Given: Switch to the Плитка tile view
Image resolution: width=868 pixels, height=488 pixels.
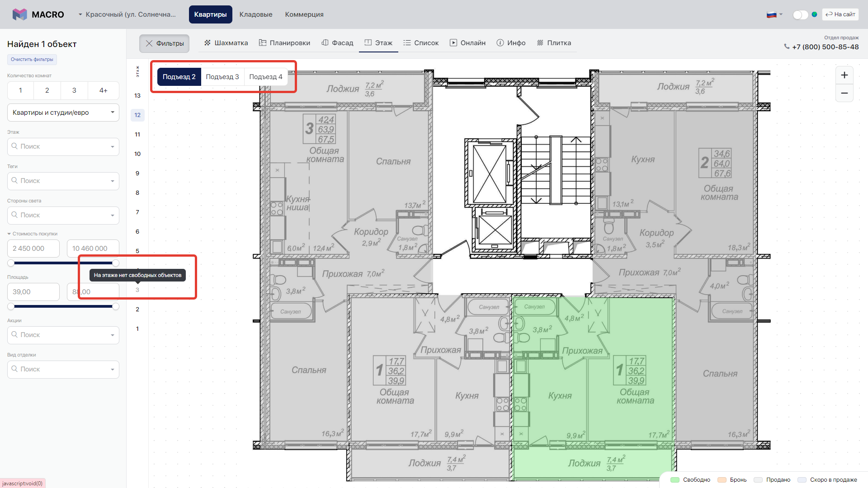Looking at the screenshot, I should coord(554,43).
